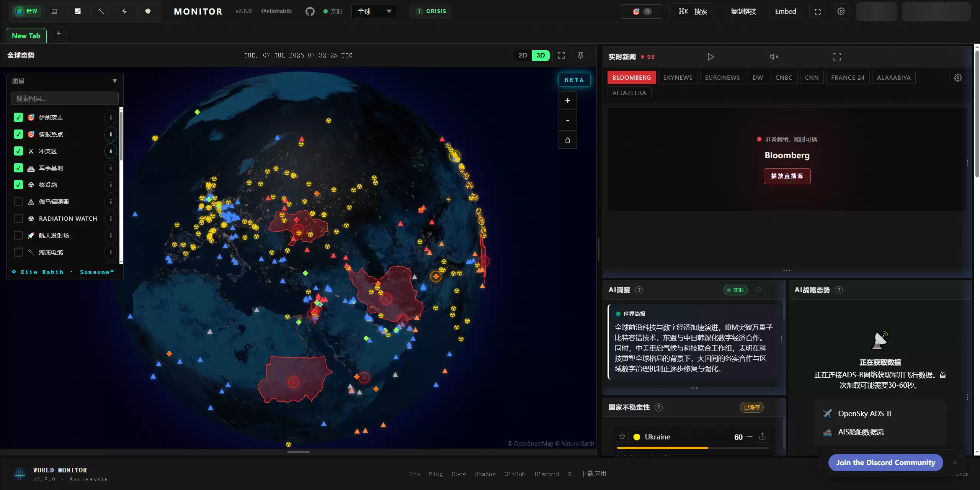The height and width of the screenshot is (490, 980).
Task: Share the Ukraine instability entry
Action: (762, 437)
